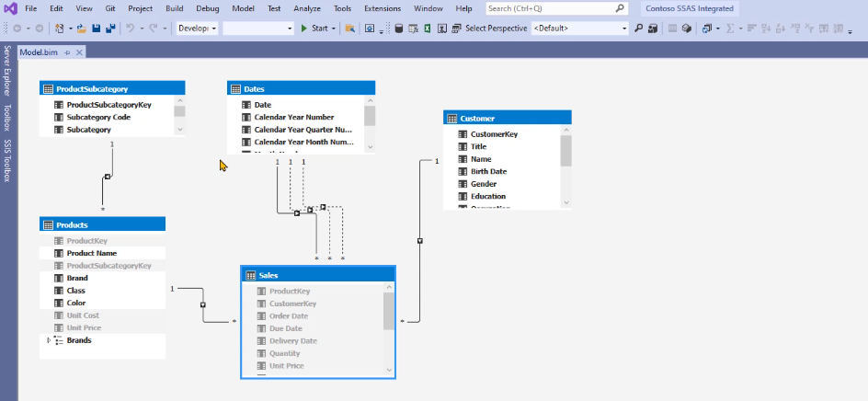Image resolution: width=868 pixels, height=401 pixels.
Task: Select Subcategory Code column in ProductSubcategory
Action: [x=98, y=118]
